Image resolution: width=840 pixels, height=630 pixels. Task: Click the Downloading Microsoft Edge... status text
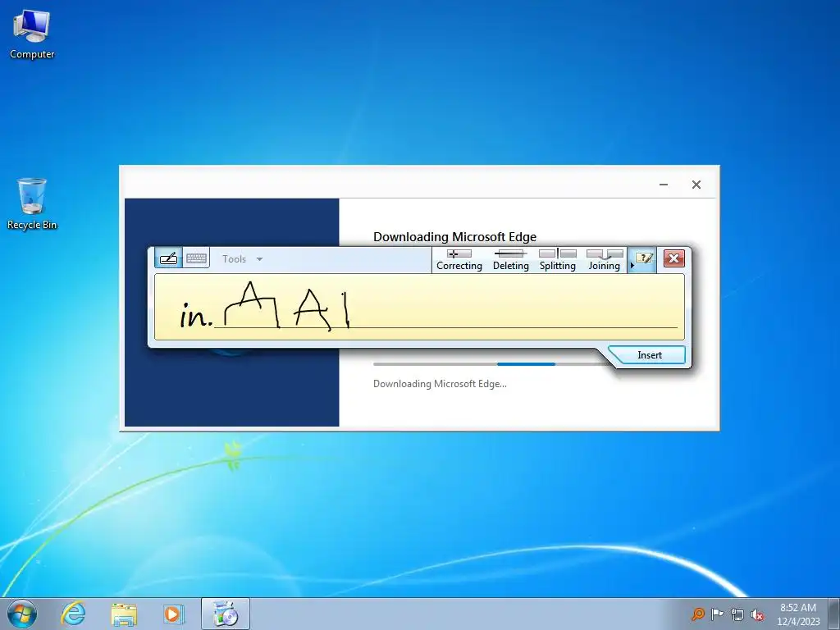[440, 384]
